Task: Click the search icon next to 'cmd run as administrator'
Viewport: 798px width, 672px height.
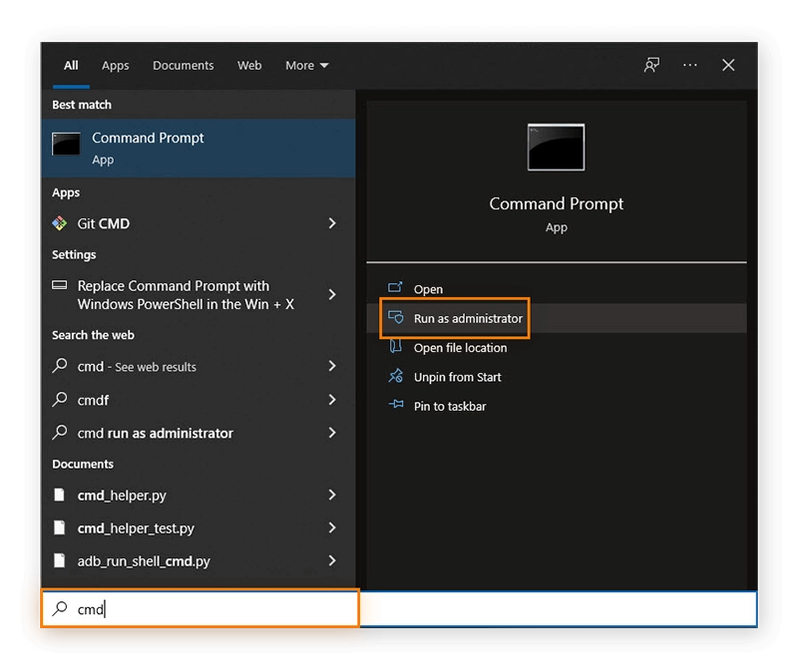Action: click(60, 432)
